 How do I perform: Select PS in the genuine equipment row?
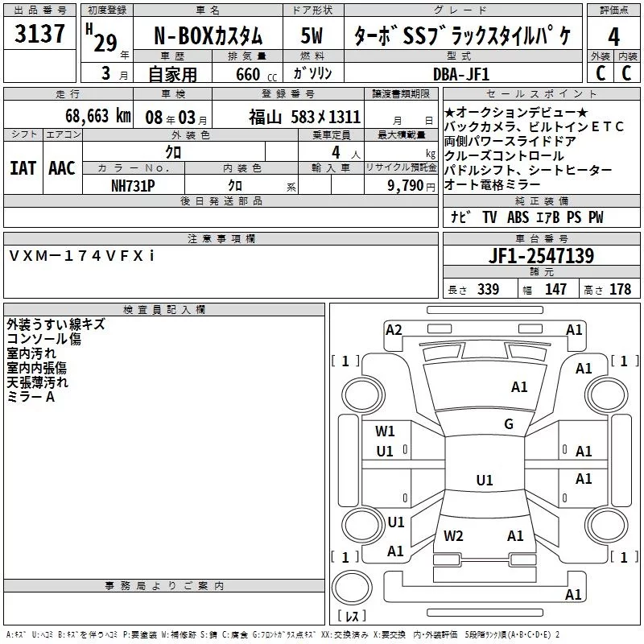point(574,217)
